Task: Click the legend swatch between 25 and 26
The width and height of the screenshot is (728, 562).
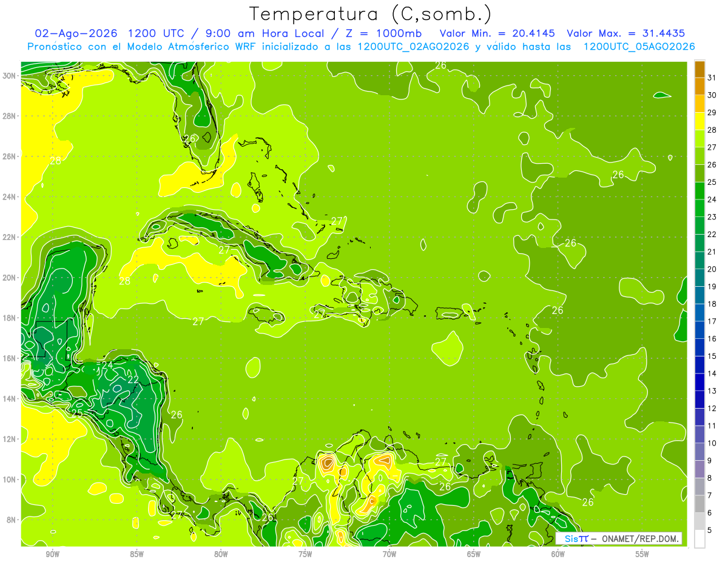Action: click(x=699, y=173)
